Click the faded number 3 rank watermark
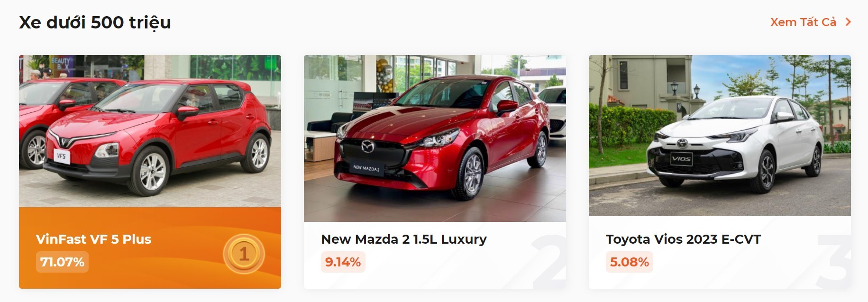 click(834, 261)
